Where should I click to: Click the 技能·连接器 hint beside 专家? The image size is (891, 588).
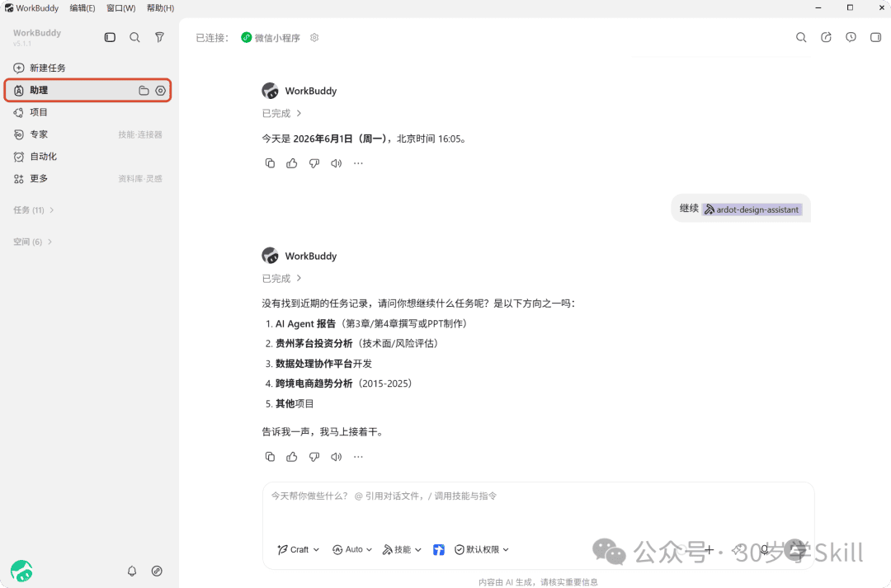(x=140, y=134)
